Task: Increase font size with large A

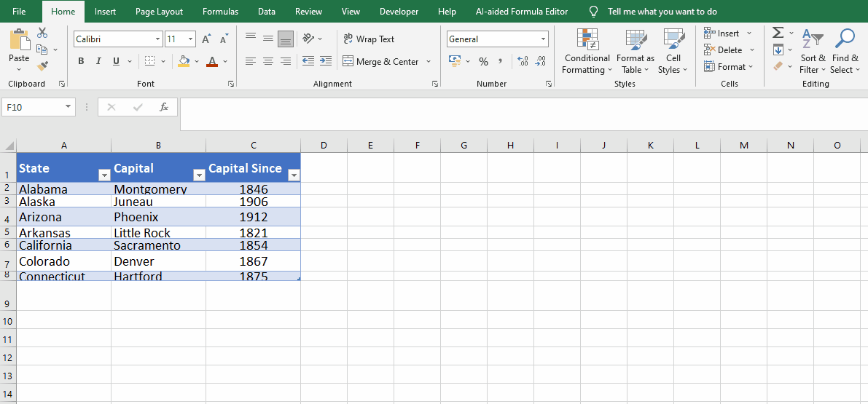Action: (206, 39)
